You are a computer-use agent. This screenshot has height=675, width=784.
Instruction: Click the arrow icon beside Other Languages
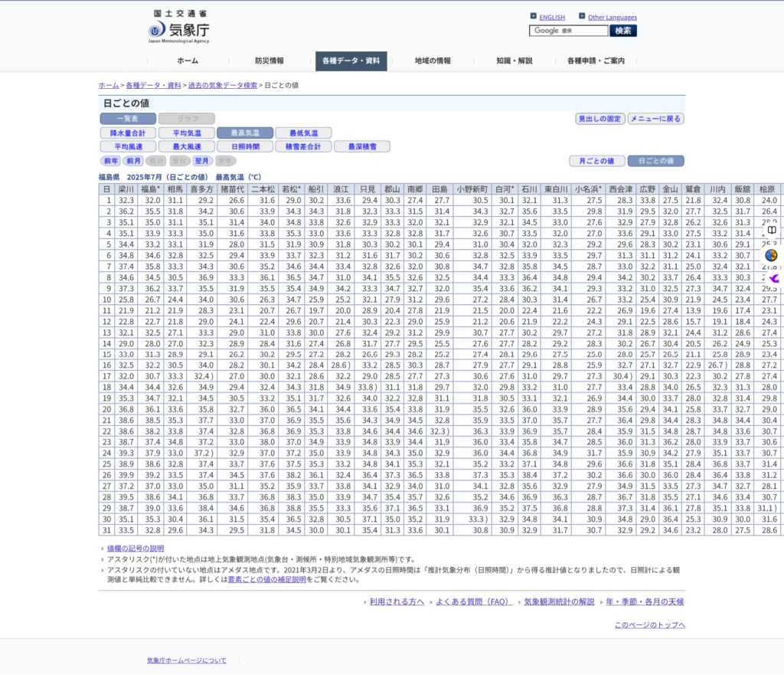[x=582, y=16]
